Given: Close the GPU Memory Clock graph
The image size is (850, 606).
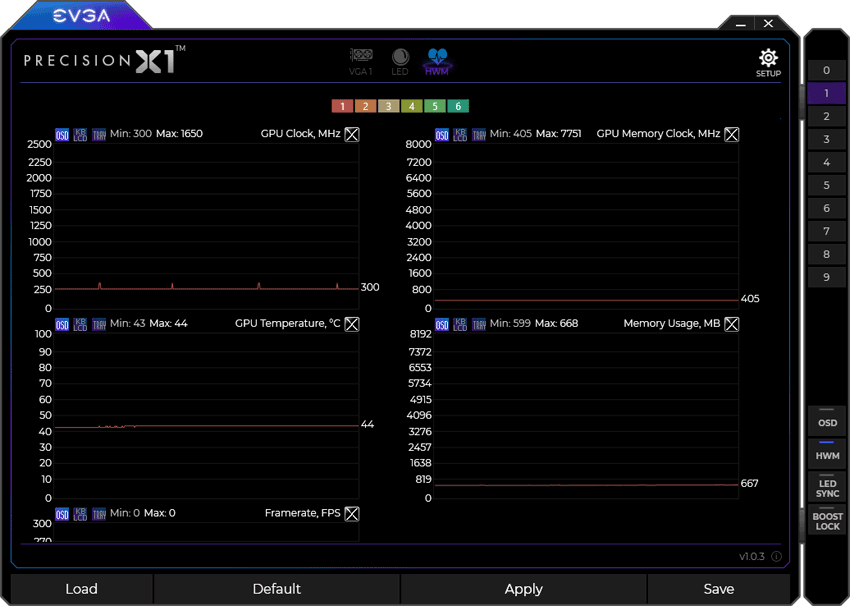Looking at the screenshot, I should coord(732,134).
